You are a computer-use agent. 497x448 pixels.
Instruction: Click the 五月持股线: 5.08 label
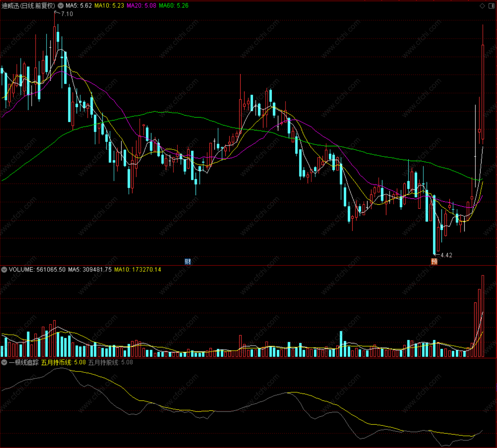111,362
